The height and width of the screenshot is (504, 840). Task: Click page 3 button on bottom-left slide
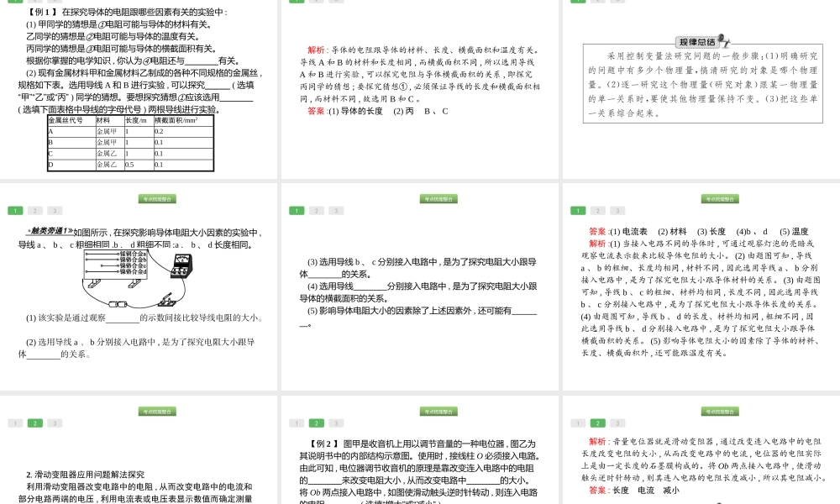[x=55, y=423]
